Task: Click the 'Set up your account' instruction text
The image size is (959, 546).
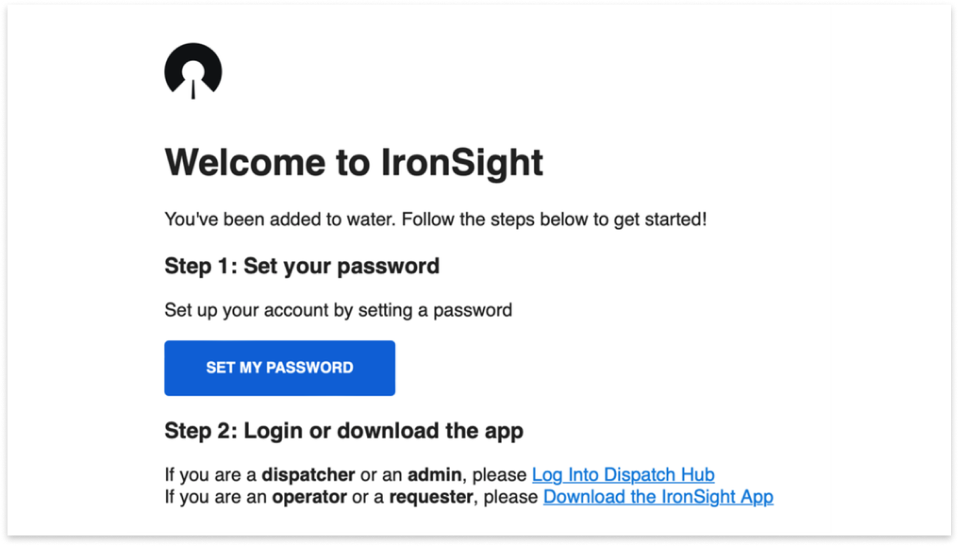Action: 338,310
